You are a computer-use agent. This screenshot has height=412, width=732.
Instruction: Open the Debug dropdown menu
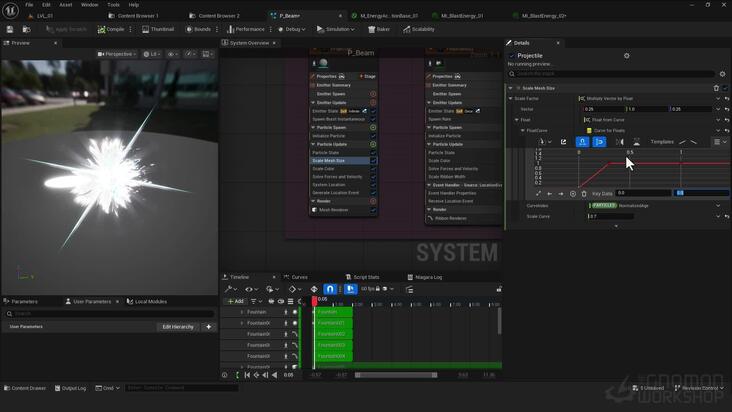click(292, 29)
